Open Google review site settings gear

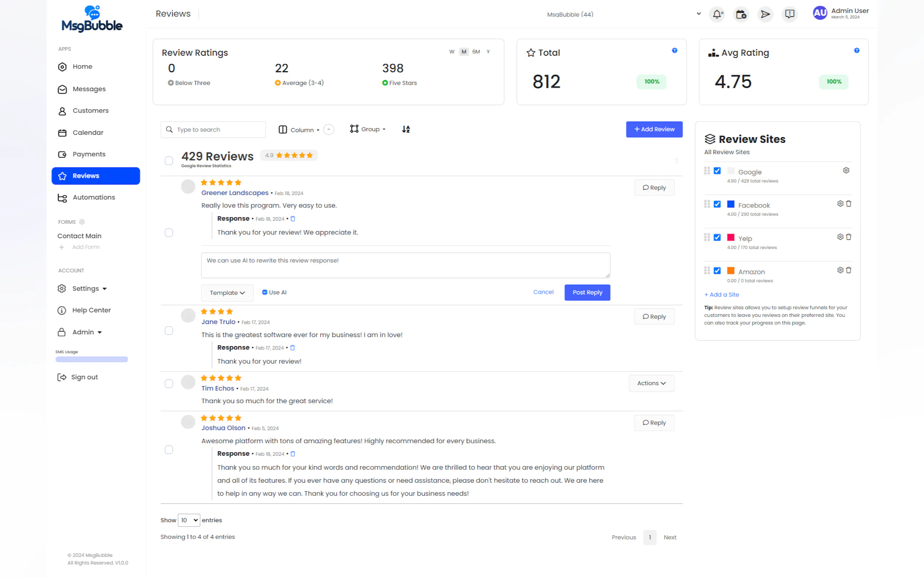(x=846, y=170)
